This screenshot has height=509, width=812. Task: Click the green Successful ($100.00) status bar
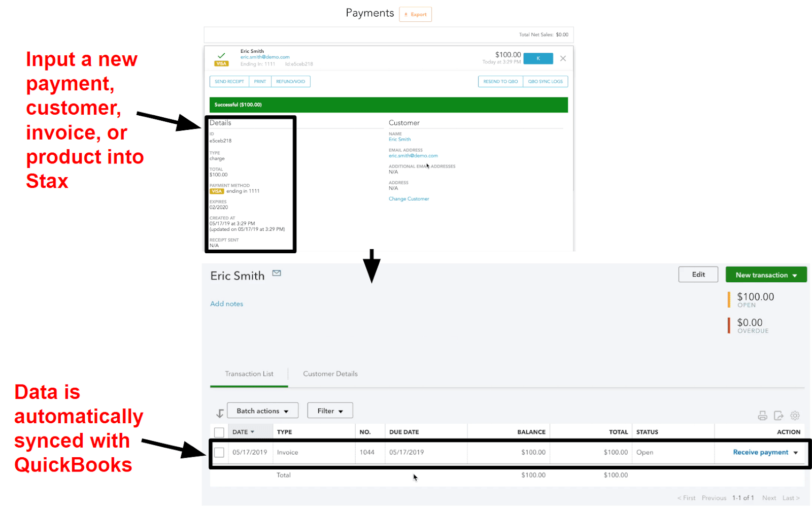coord(389,105)
